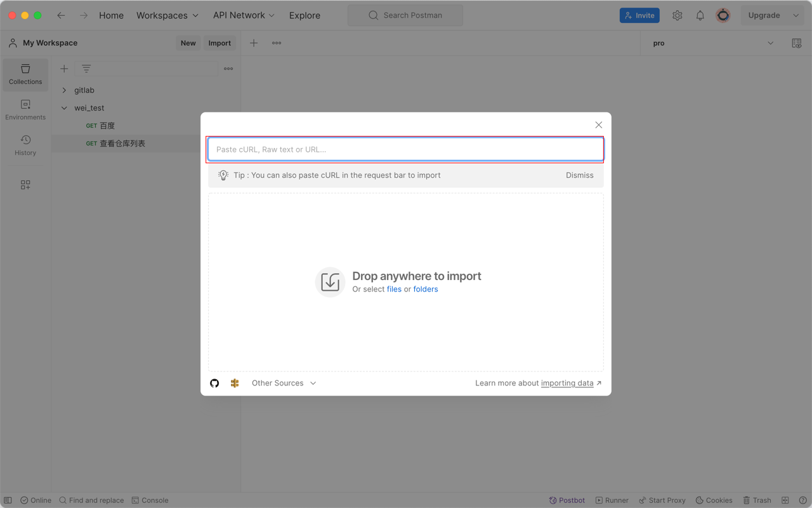
Task: Open the help icon in status bar
Action: [802, 500]
